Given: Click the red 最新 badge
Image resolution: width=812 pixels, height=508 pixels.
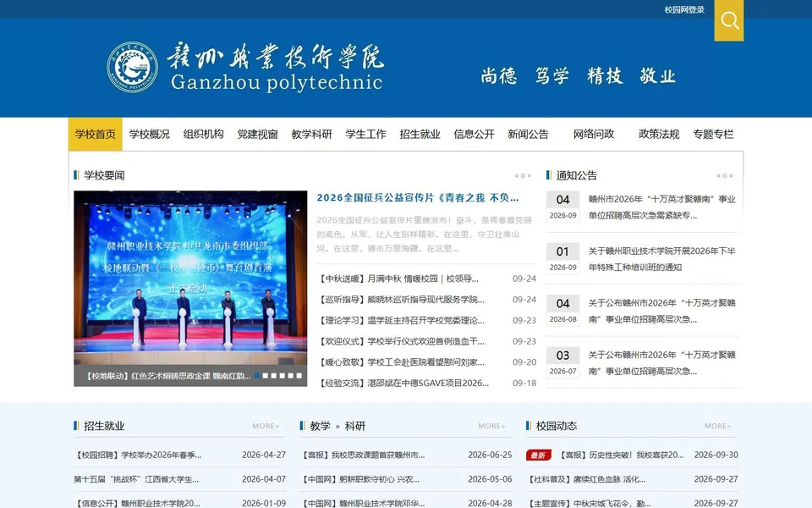Looking at the screenshot, I should (x=538, y=456).
